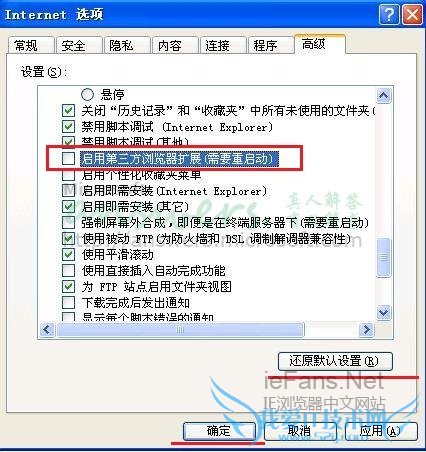Click the 确定 button

219,431
